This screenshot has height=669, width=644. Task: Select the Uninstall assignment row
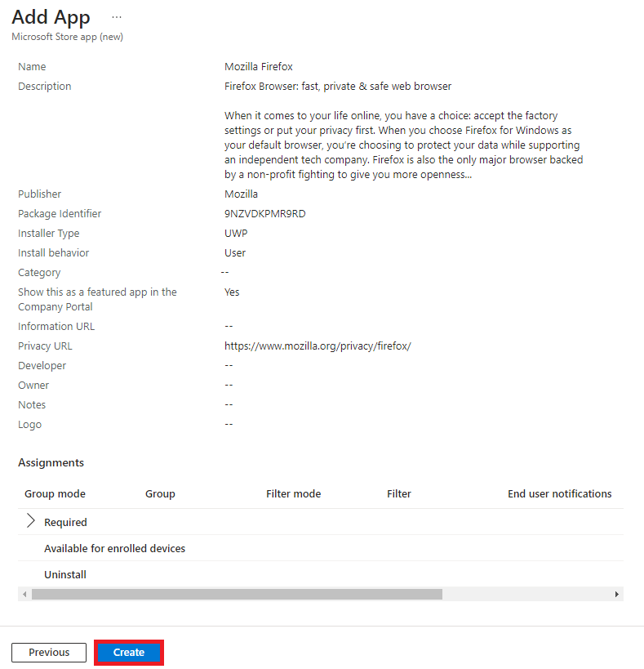tap(321, 574)
